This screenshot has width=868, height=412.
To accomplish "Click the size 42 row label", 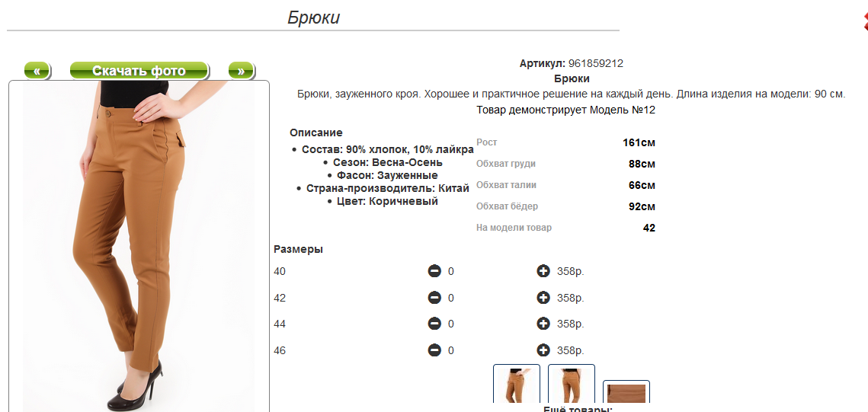I will coord(280,298).
